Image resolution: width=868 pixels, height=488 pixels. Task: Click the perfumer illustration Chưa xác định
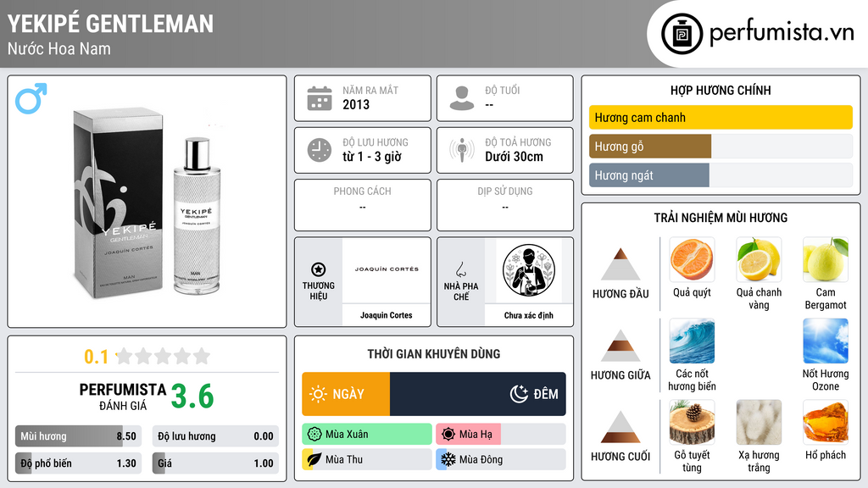(529, 270)
